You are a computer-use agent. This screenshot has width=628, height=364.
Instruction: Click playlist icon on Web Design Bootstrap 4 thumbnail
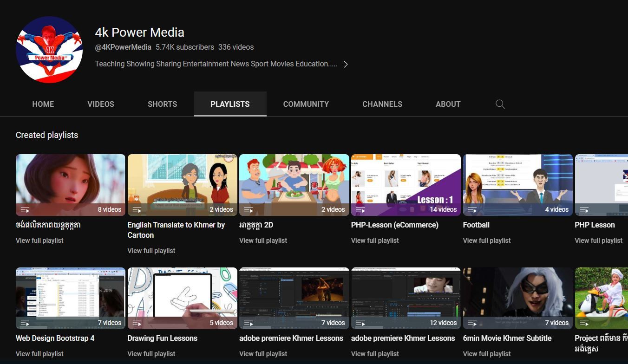pos(25,323)
